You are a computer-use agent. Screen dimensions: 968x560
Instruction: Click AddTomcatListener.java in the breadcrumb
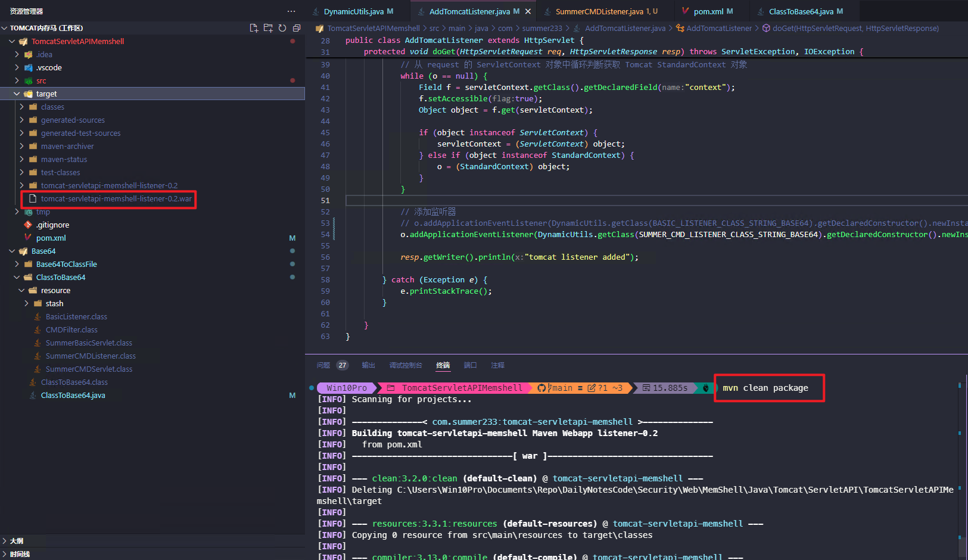pyautogui.click(x=625, y=28)
